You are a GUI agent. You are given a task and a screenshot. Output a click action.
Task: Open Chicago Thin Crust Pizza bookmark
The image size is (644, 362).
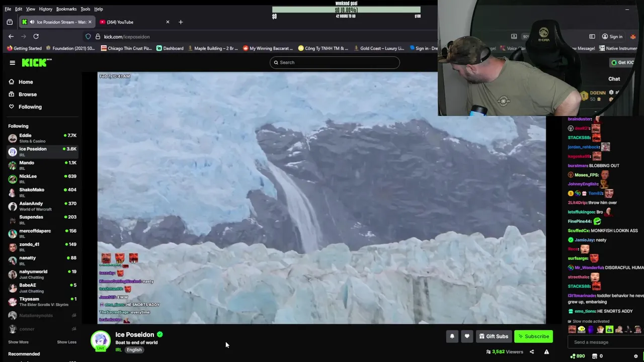point(126,48)
